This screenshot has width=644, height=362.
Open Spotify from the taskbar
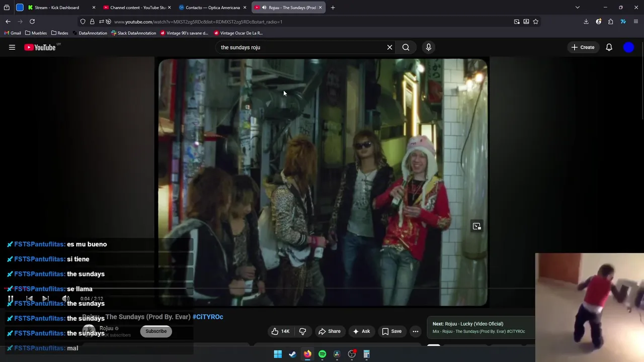point(322,354)
